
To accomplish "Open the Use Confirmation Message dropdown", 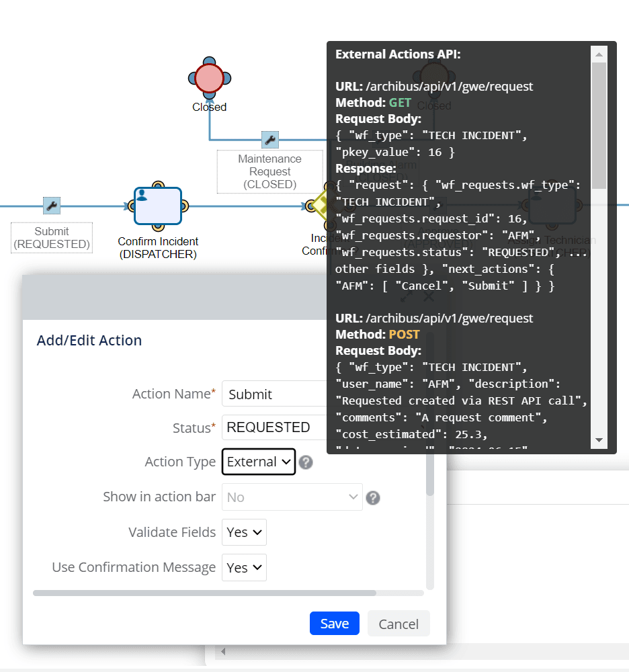I will 244,568.
